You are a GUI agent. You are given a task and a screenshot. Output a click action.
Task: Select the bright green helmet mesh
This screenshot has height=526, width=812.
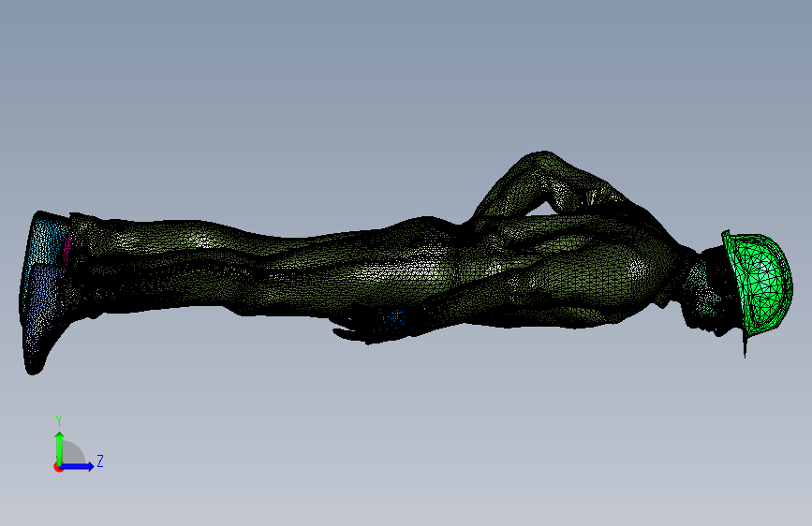pyautogui.click(x=759, y=285)
